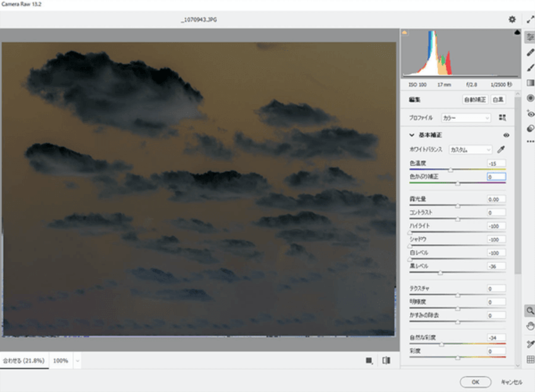This screenshot has width=535, height=392.
Task: Open single view options square icon
Action: 369,361
